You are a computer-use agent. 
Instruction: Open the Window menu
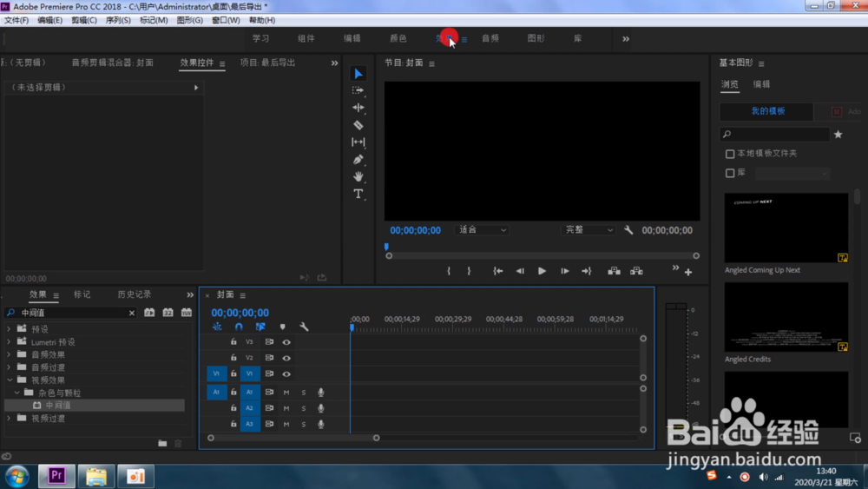click(x=226, y=20)
